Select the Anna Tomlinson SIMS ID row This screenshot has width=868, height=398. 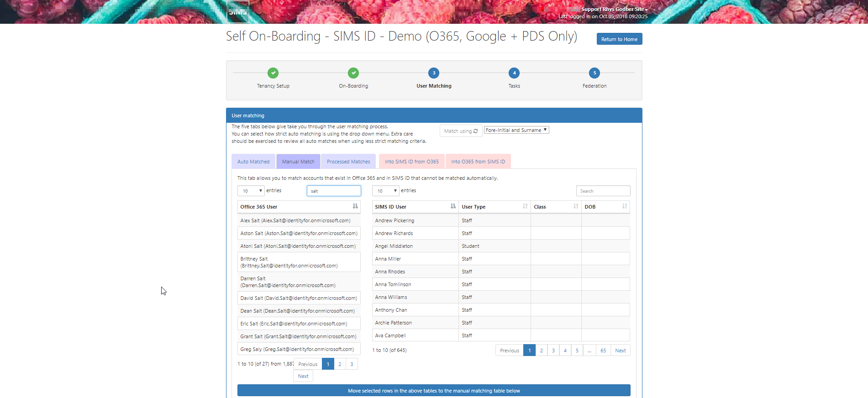pyautogui.click(x=501, y=284)
